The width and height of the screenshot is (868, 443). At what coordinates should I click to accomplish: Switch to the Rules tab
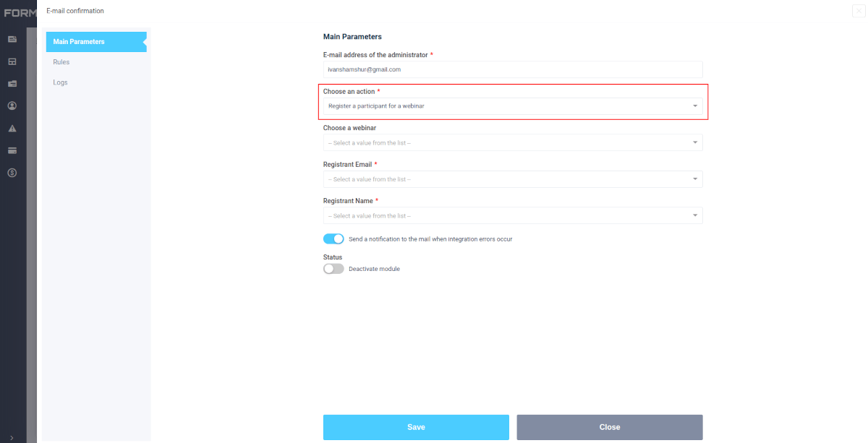[x=61, y=62]
